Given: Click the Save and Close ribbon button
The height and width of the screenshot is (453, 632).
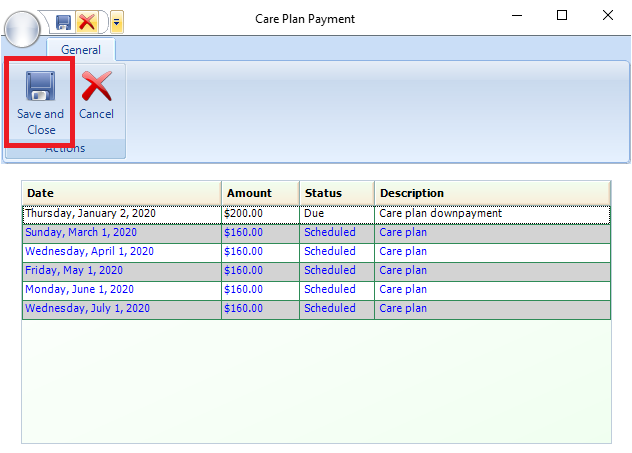Looking at the screenshot, I should [x=41, y=102].
